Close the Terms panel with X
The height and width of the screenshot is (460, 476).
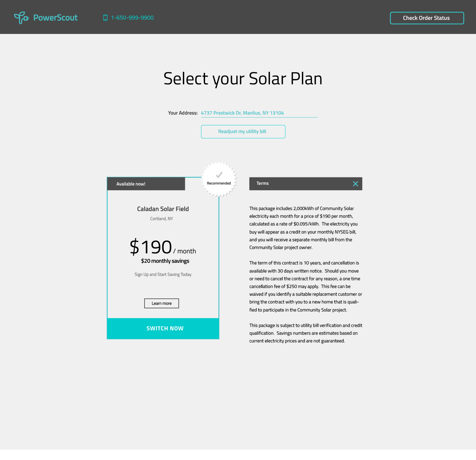coord(355,184)
